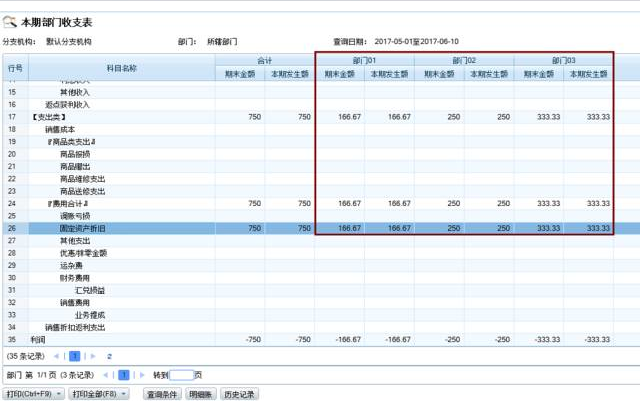
Task: Click the report magnifier icon beside 本期部门收支表
Action: tap(10, 22)
